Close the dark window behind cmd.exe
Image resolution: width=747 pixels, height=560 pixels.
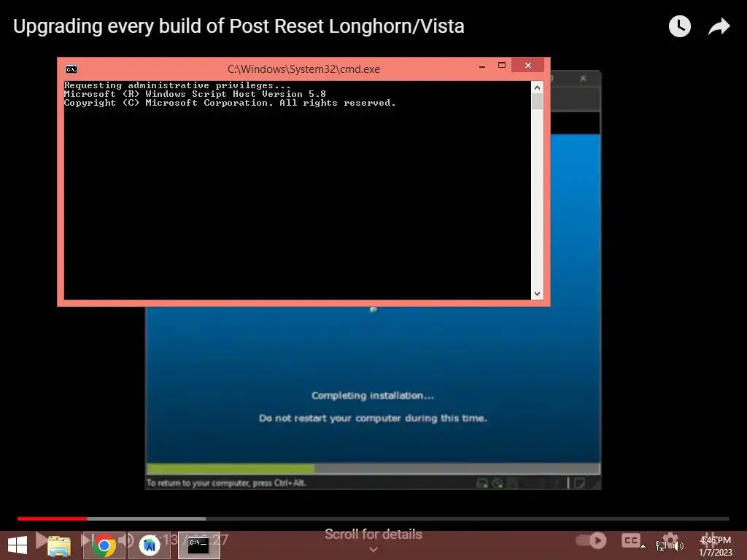[583, 79]
